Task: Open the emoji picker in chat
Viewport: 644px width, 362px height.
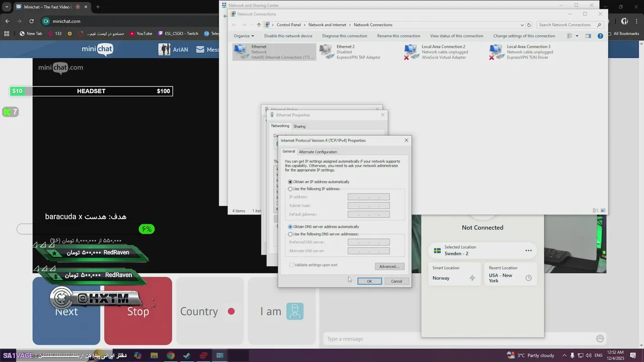Action: [x=600, y=338]
